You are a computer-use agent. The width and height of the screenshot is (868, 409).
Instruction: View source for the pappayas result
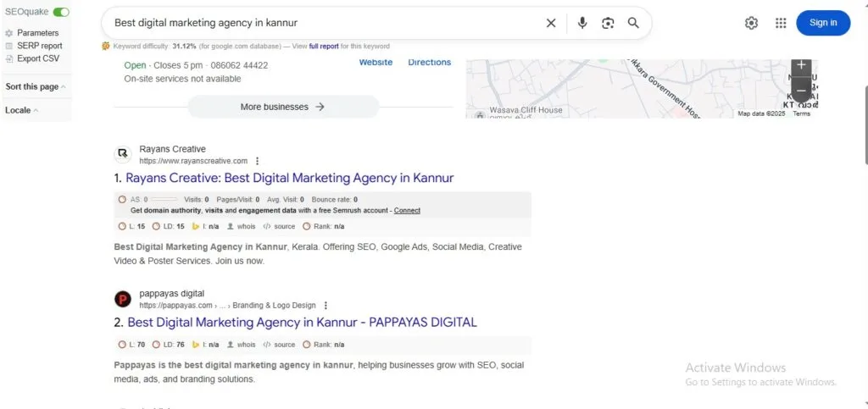pos(279,345)
